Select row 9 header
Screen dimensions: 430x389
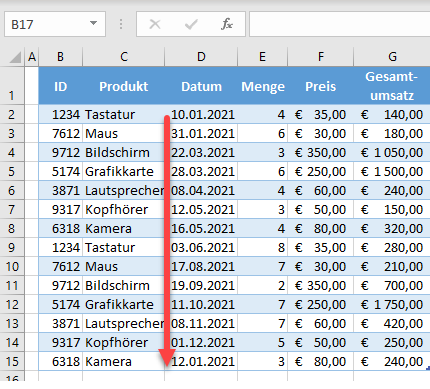coord(12,247)
